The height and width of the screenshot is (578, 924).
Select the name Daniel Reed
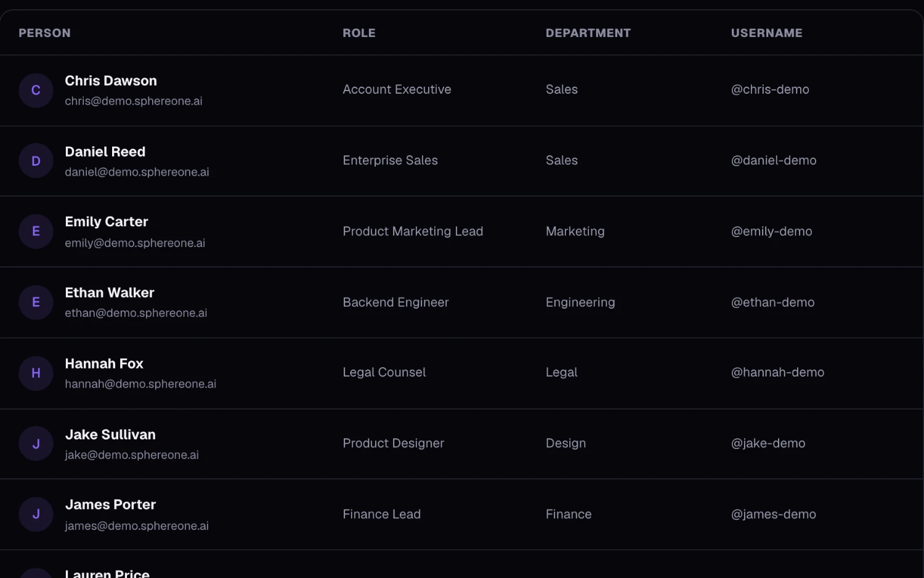pyautogui.click(x=105, y=152)
